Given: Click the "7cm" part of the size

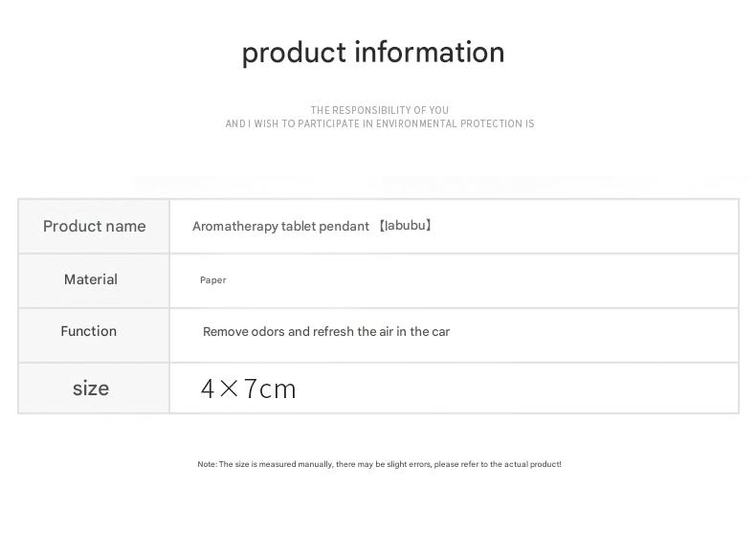Looking at the screenshot, I should 271,389.
